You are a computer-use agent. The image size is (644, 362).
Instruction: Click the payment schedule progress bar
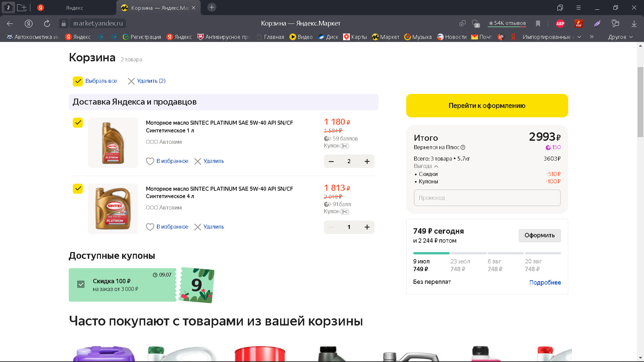tap(487, 253)
